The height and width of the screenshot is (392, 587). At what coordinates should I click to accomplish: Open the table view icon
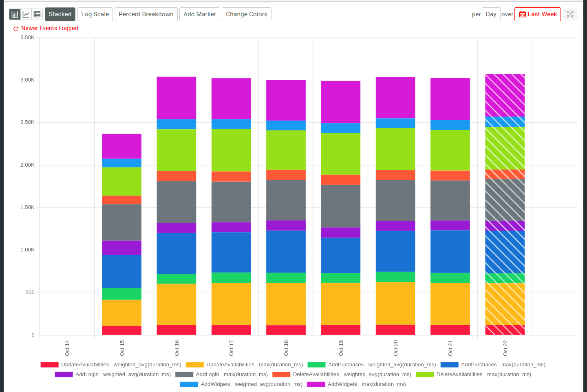[x=37, y=14]
